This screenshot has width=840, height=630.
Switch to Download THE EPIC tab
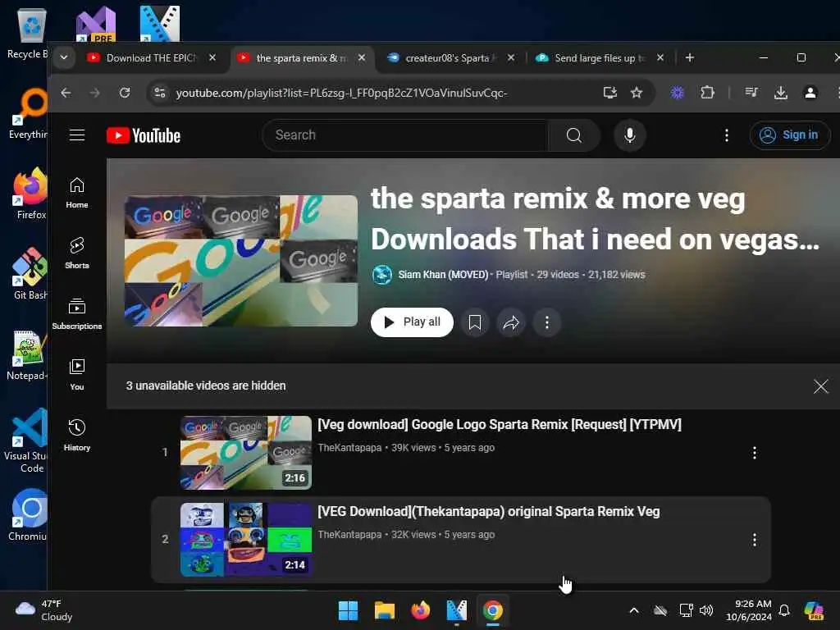(x=152, y=58)
